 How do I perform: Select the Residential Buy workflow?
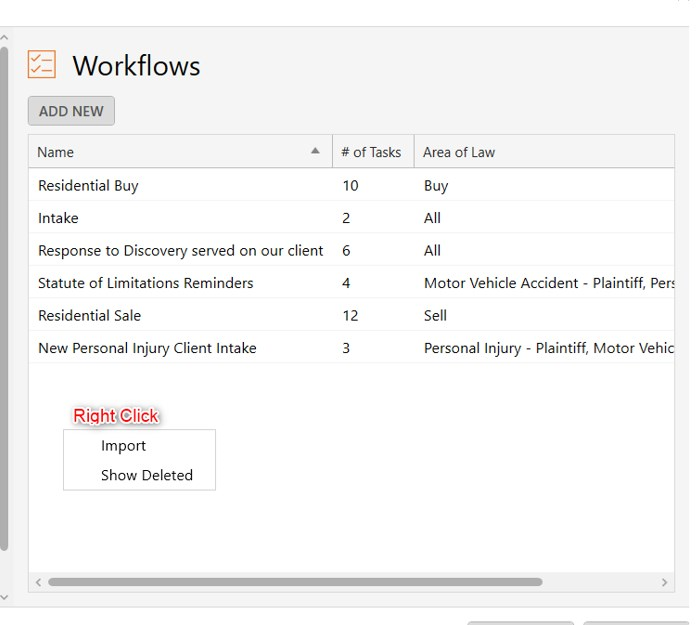tap(352, 185)
